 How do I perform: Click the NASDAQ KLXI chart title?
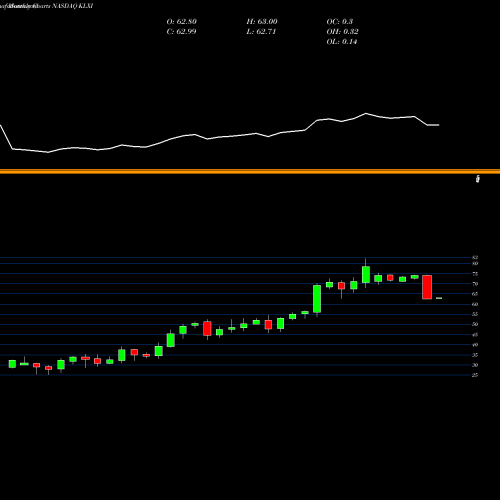46,6
